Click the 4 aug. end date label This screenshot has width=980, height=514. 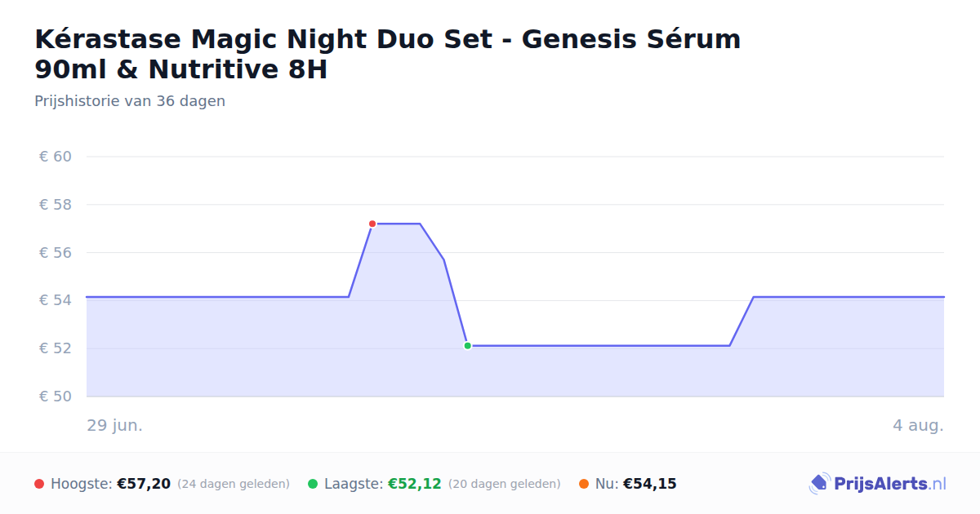[x=918, y=425]
